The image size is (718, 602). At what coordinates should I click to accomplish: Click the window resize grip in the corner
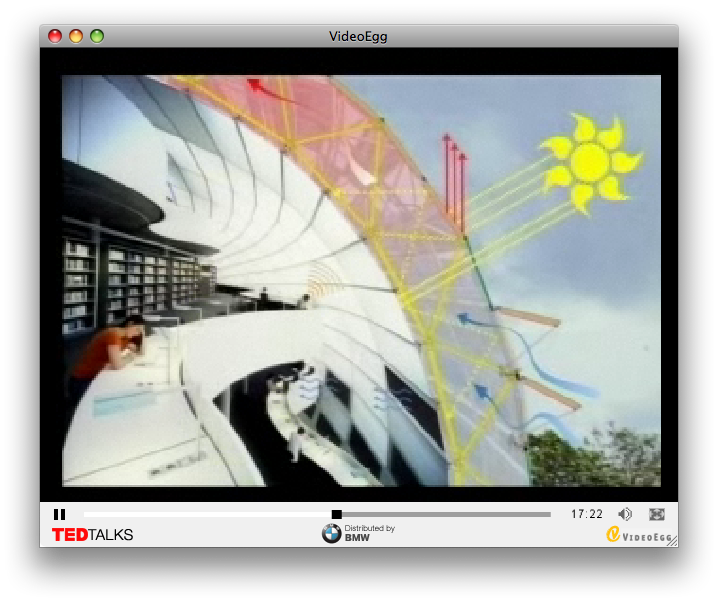[672, 541]
